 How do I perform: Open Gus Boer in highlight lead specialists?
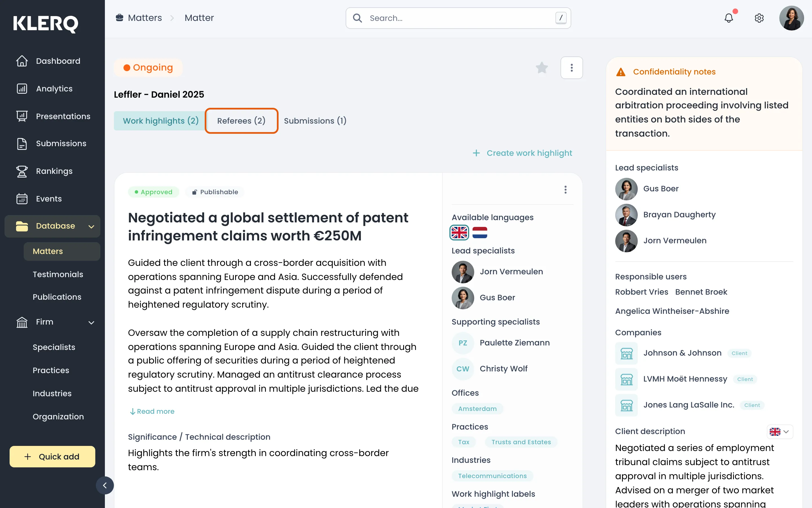483,298
